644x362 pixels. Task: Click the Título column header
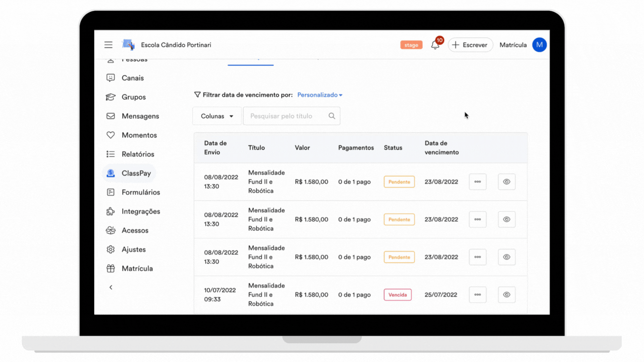click(x=257, y=147)
